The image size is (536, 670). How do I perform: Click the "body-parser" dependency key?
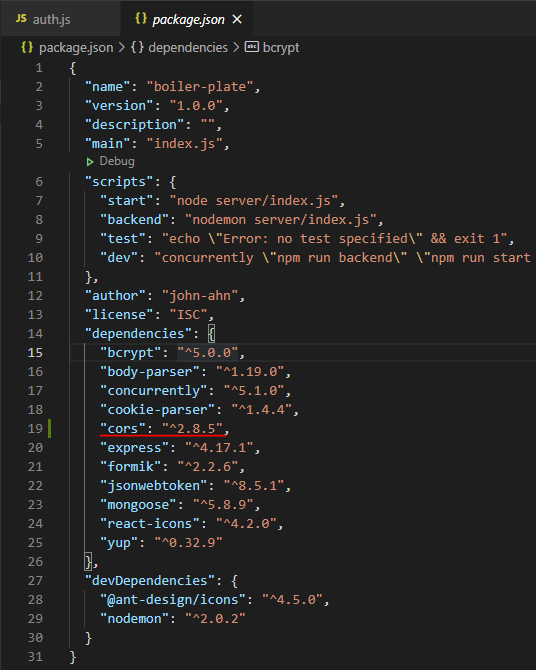click(150, 372)
